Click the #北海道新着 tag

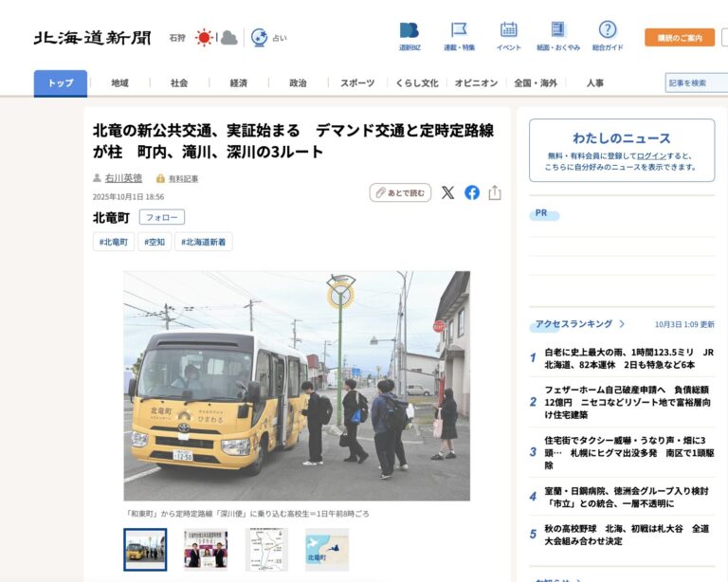(203, 242)
